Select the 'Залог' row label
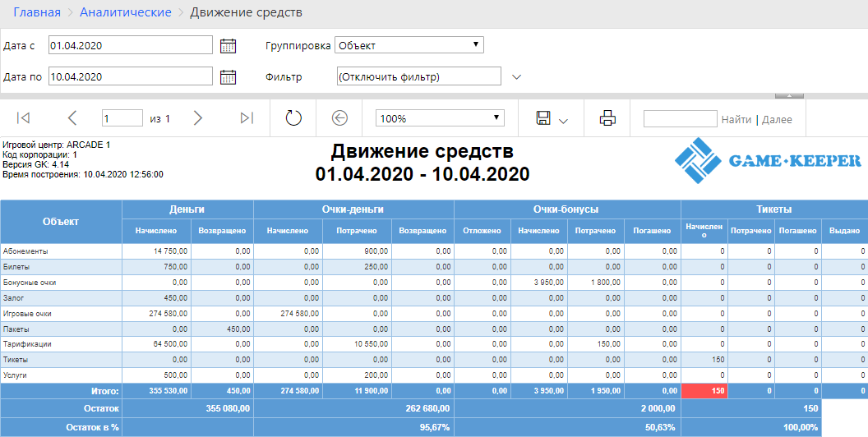The width and height of the screenshot is (868, 437). 13,297
